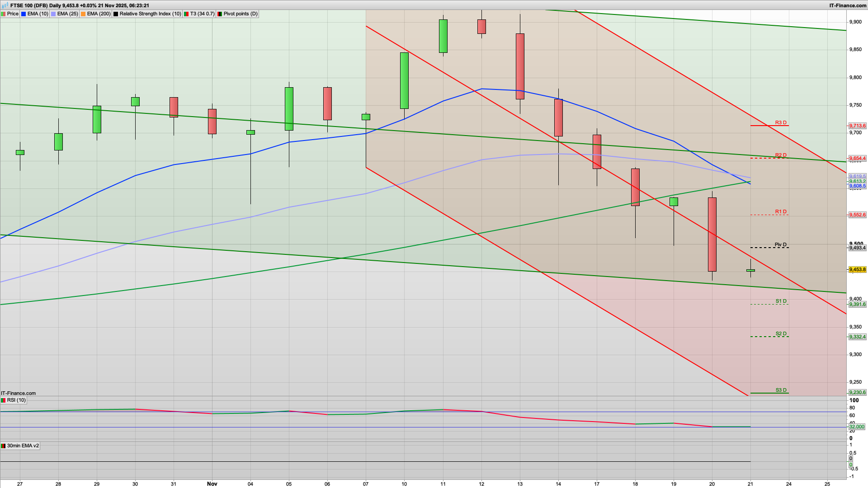
Task: Click the Relative Strength Index (10) legend icon
Action: pyautogui.click(x=116, y=14)
